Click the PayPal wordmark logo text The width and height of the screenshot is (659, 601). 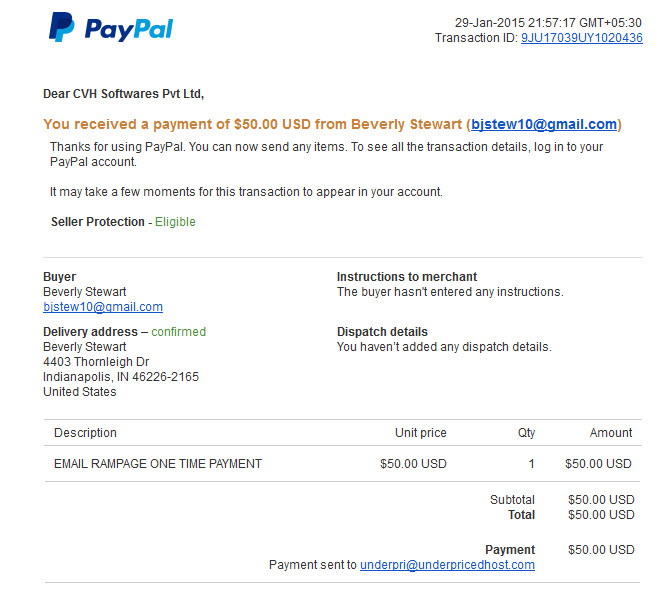[x=129, y=29]
